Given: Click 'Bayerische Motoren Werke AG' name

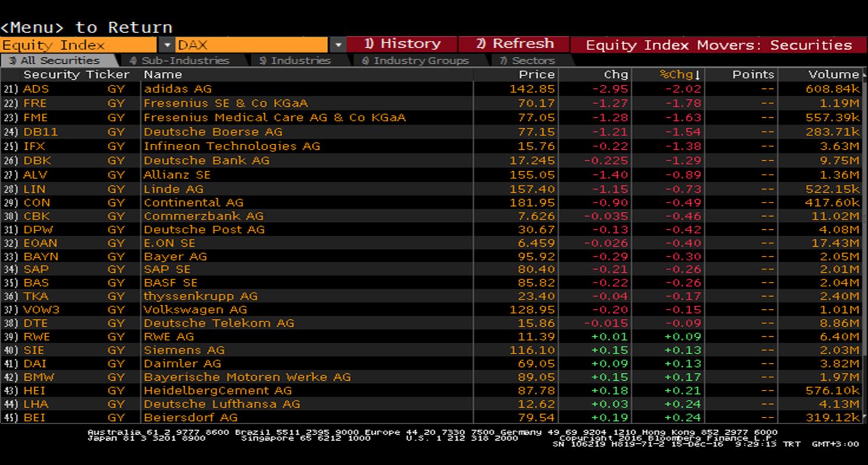Looking at the screenshot, I should coord(247,377).
